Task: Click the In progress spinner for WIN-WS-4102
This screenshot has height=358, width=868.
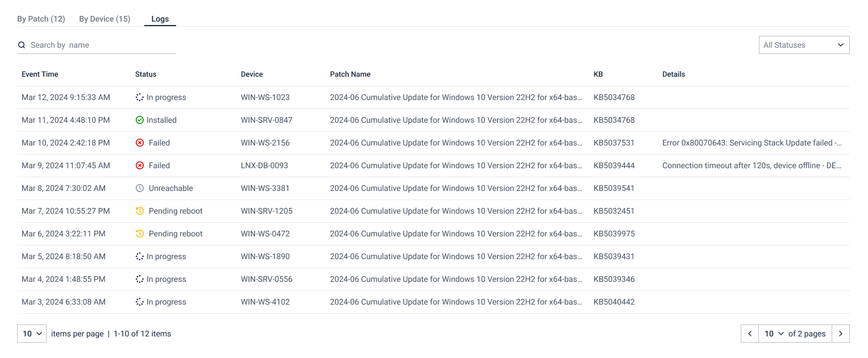Action: [140, 302]
